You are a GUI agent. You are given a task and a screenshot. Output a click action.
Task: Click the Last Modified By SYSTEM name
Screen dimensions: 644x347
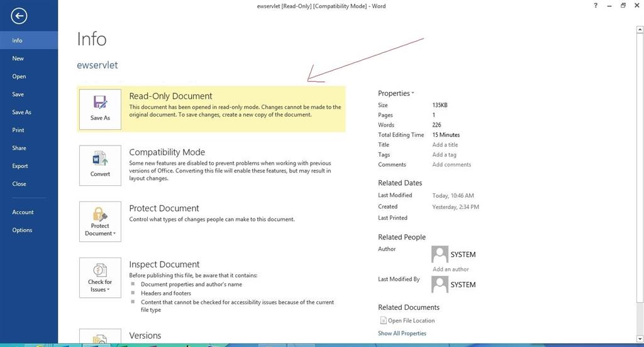click(463, 285)
